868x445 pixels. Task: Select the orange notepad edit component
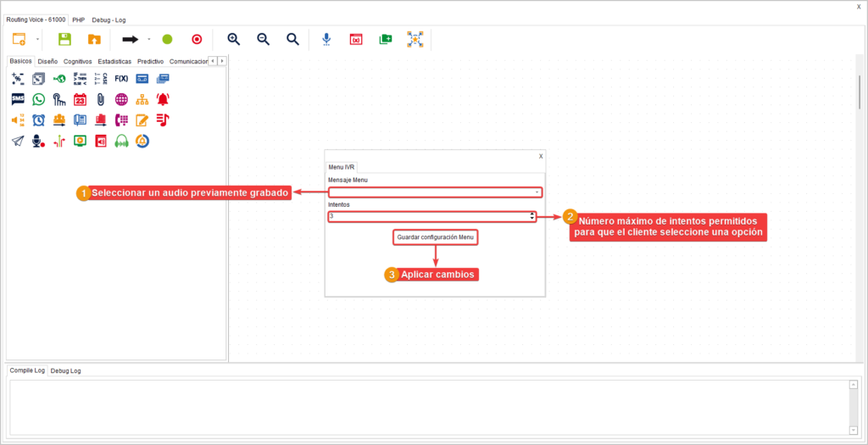pos(142,120)
